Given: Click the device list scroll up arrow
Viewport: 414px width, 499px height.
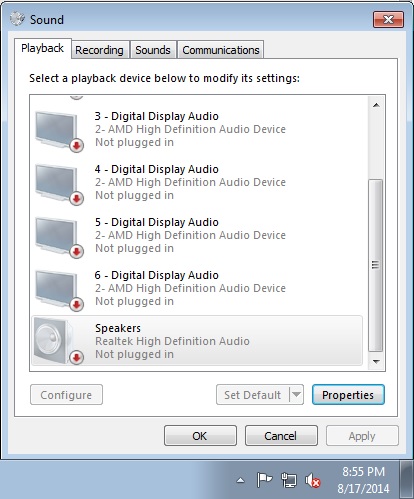Looking at the screenshot, I should [x=376, y=105].
